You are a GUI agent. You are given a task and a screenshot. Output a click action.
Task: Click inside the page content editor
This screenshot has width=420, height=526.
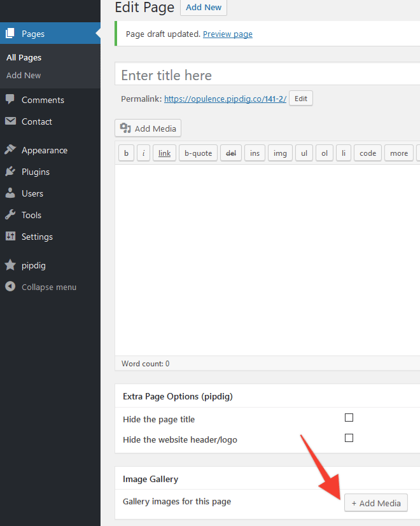pos(267,260)
